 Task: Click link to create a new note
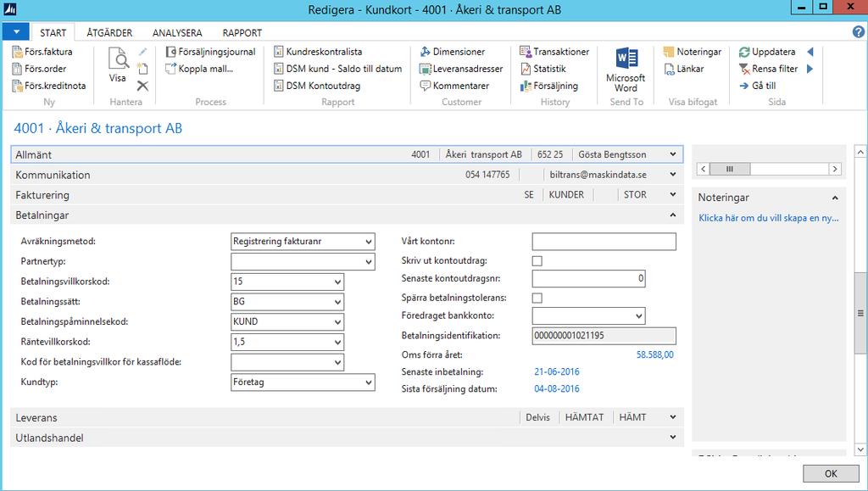(768, 218)
